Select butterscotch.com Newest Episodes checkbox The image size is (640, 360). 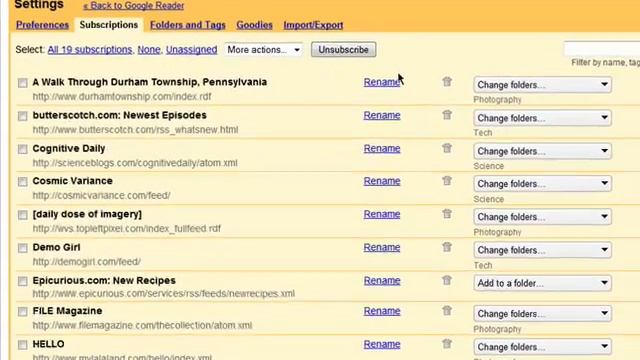[22, 116]
